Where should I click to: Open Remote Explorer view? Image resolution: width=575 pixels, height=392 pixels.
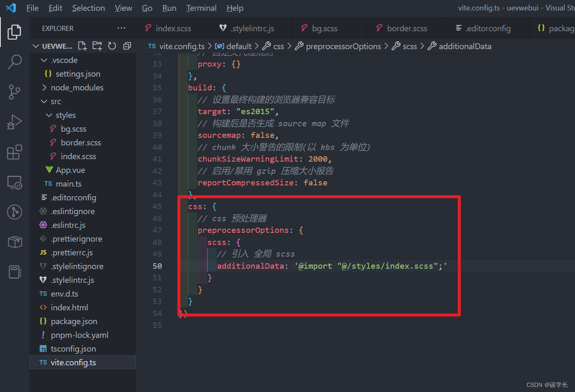pos(15,182)
